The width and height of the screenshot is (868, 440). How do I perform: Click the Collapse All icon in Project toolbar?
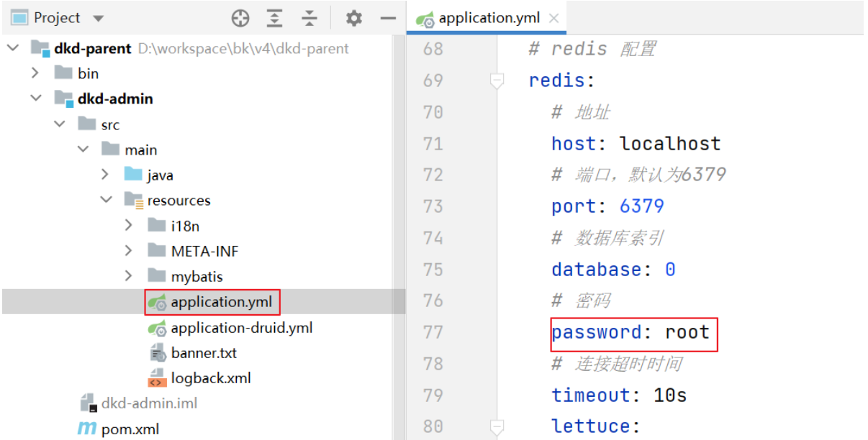point(309,18)
